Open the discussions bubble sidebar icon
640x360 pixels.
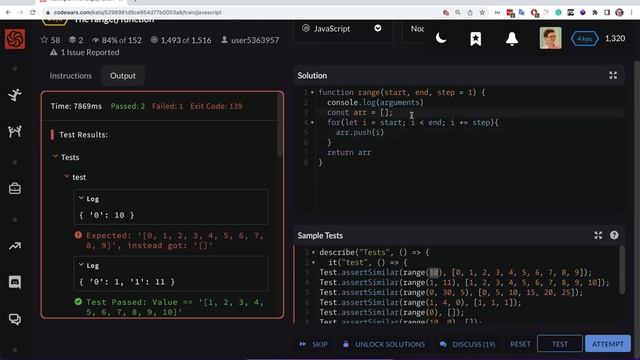15,319
